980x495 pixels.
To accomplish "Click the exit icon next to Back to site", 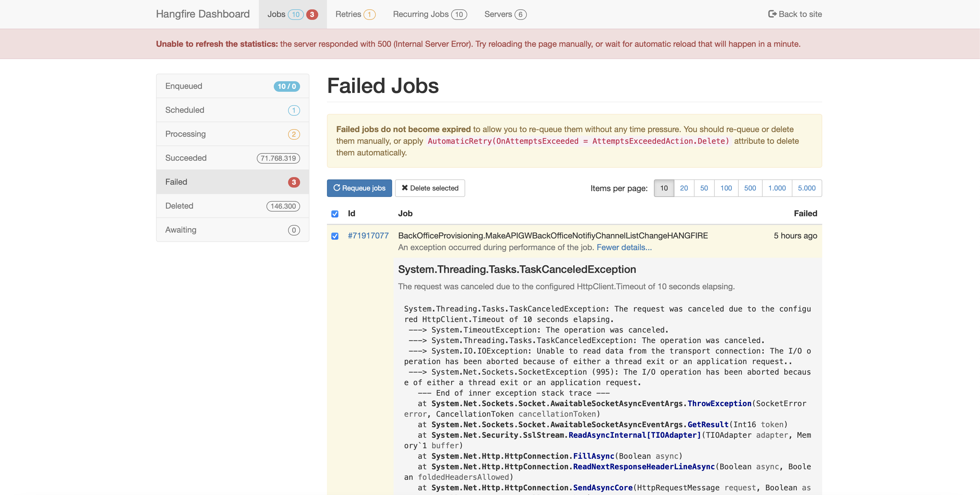I will [772, 14].
